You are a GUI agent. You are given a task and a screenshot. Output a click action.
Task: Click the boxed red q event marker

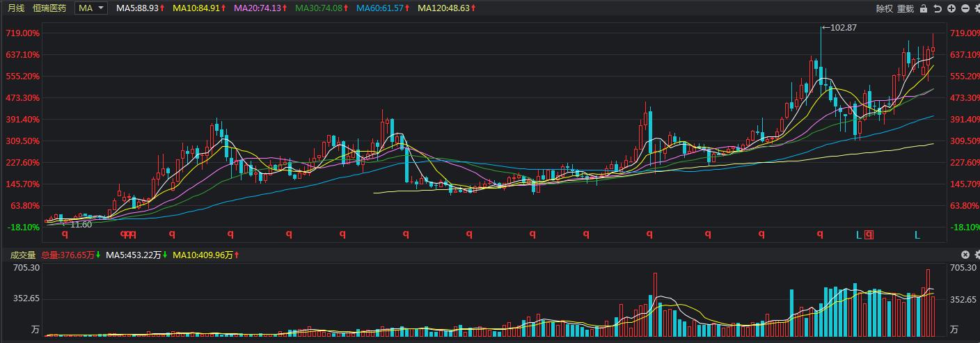pos(869,235)
